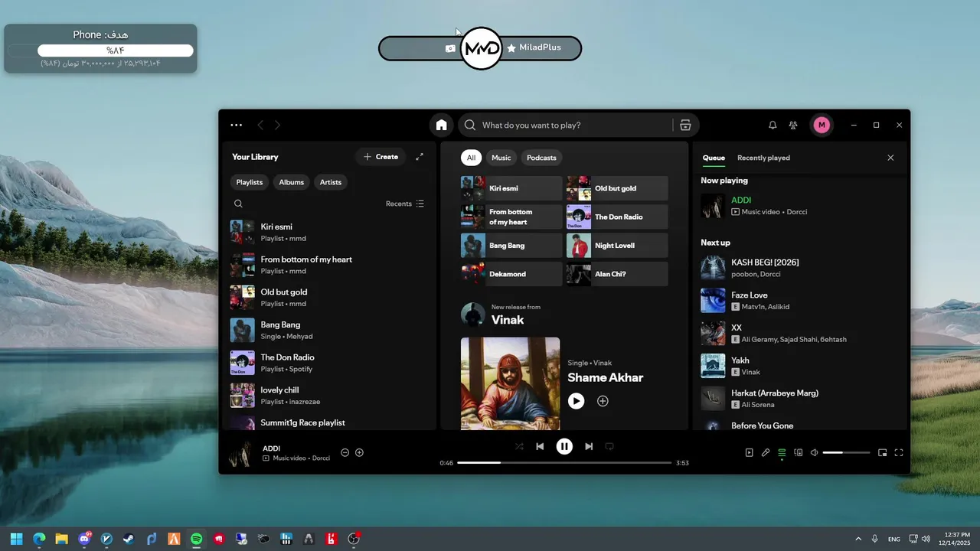Pause the current song
Viewport: 980px width, 551px height.
pyautogui.click(x=564, y=446)
